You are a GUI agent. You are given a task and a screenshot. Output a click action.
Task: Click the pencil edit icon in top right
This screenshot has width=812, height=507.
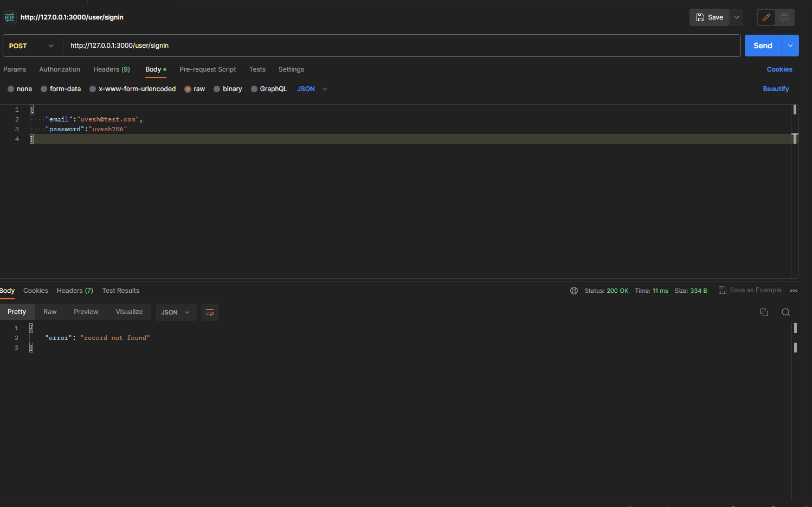pos(766,17)
